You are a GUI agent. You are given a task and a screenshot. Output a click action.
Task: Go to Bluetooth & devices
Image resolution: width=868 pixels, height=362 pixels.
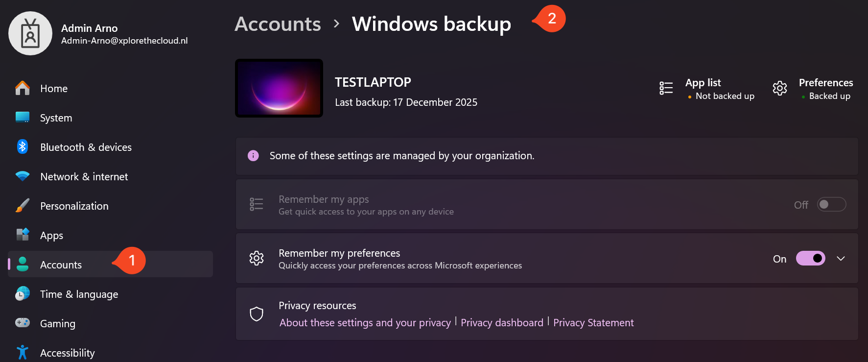coord(86,147)
